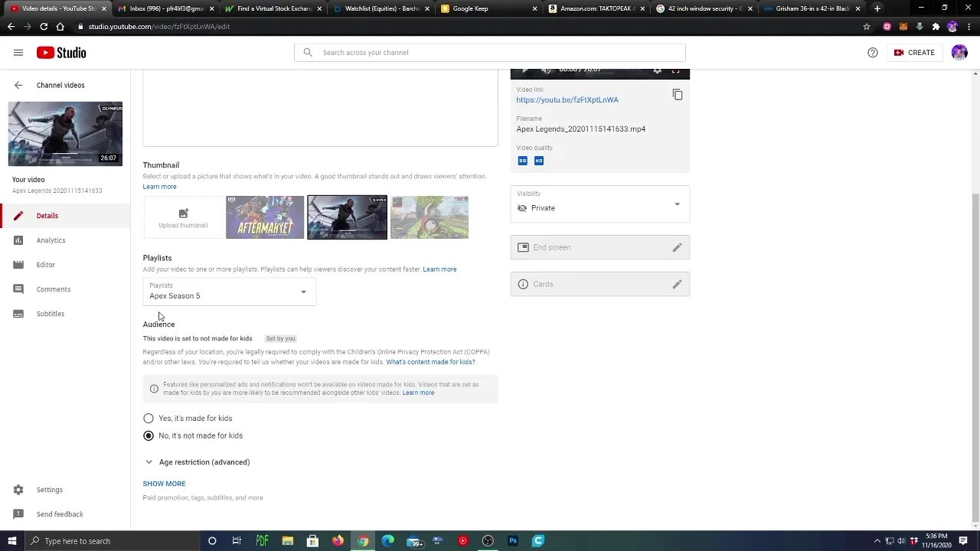Open Learn more link in kids notice
Image resolution: width=980 pixels, height=551 pixels.
point(418,393)
